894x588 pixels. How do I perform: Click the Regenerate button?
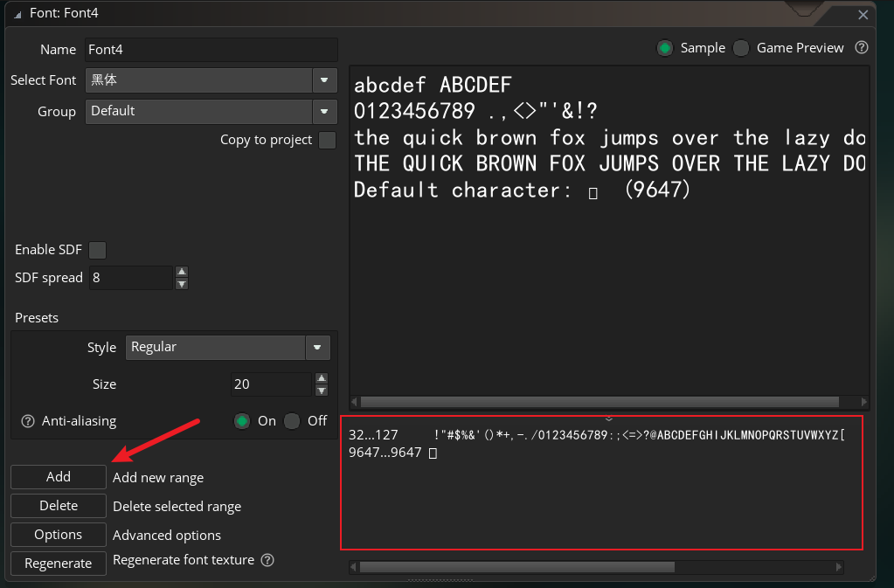click(58, 564)
